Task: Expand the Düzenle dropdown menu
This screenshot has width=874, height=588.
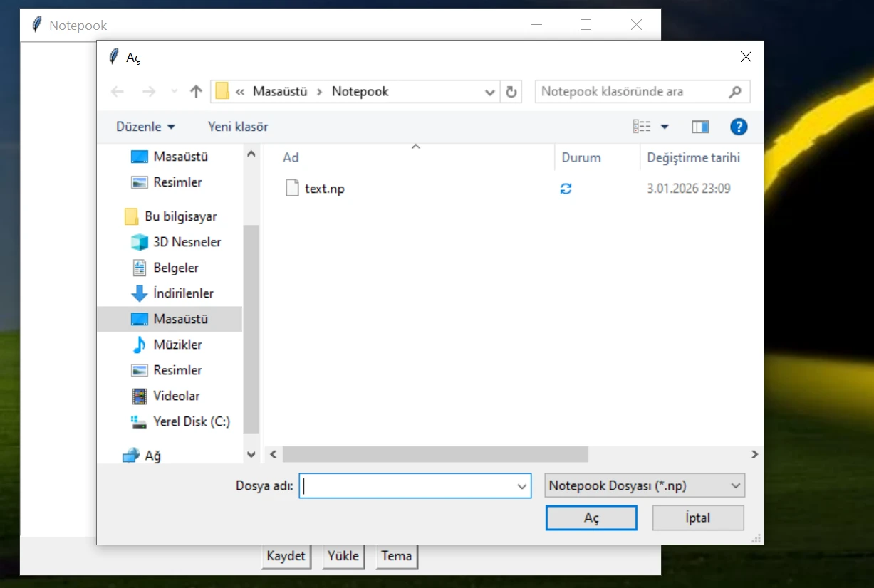Action: [x=145, y=127]
